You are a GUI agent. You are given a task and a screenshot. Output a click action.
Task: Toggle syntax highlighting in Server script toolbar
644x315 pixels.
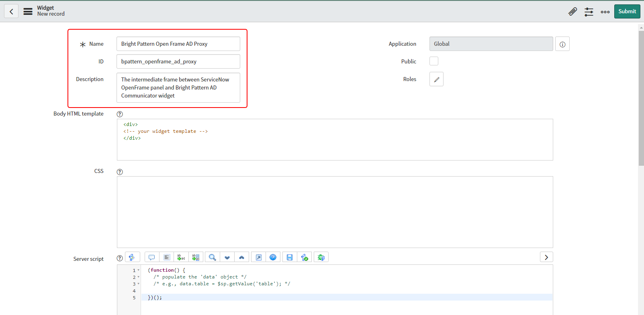pos(132,257)
